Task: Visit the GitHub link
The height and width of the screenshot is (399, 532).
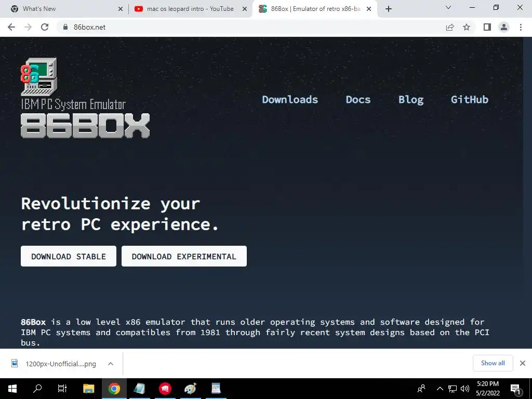Action: click(x=470, y=99)
